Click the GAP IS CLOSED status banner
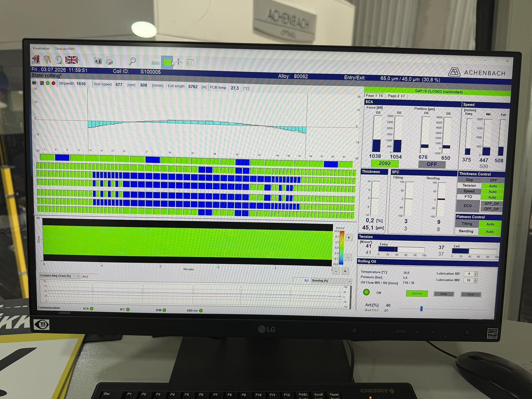 (x=437, y=91)
